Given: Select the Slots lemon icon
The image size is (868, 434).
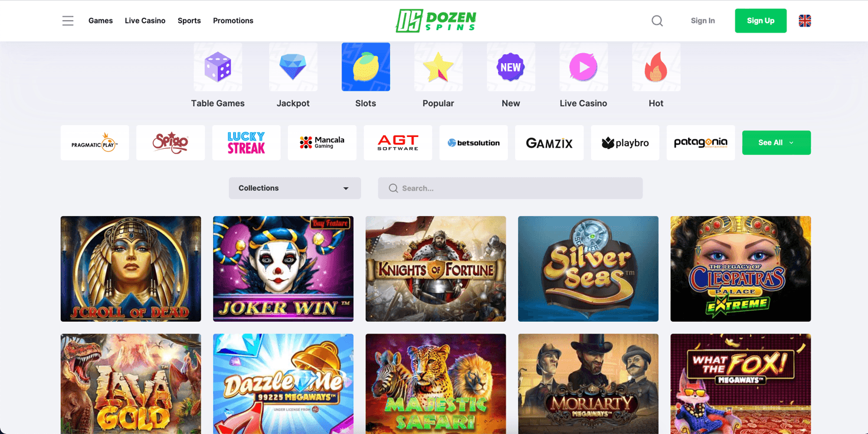Looking at the screenshot, I should pos(366,67).
